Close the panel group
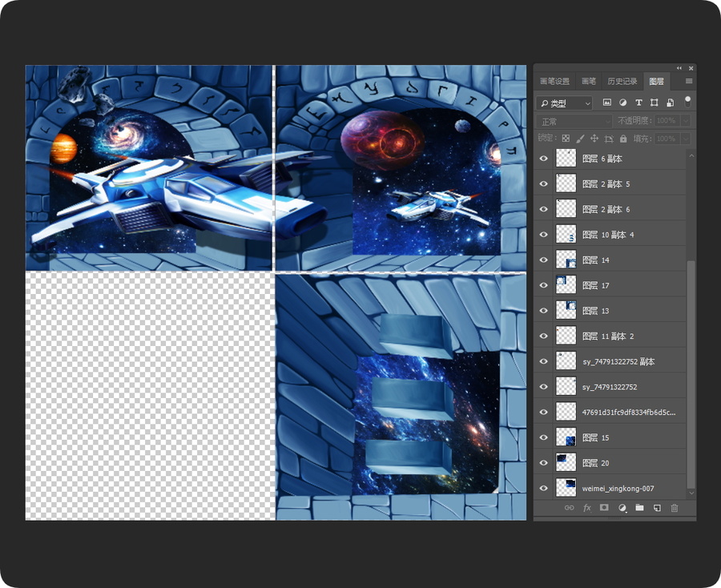This screenshot has width=721, height=588. 691,68
